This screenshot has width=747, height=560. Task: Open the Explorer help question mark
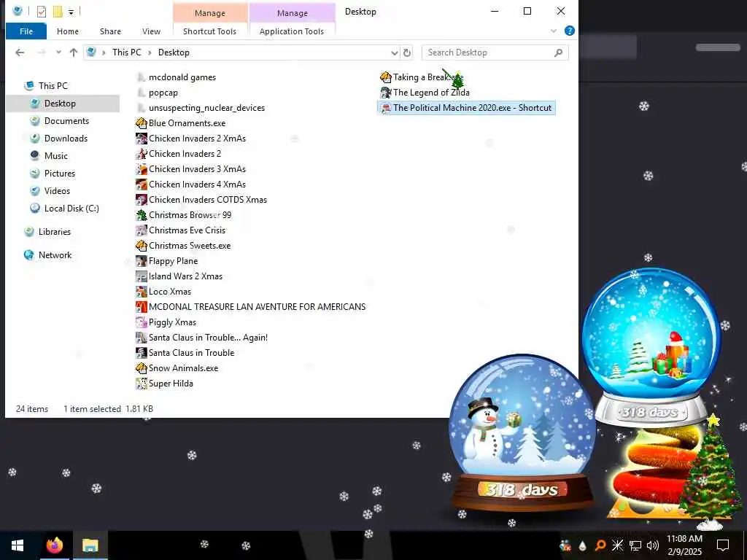[x=569, y=31]
